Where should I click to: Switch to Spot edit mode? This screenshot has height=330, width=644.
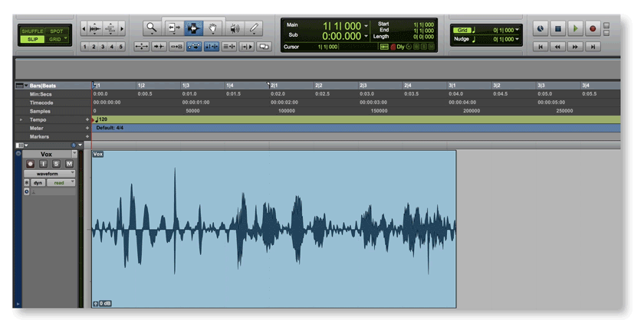coord(57,31)
